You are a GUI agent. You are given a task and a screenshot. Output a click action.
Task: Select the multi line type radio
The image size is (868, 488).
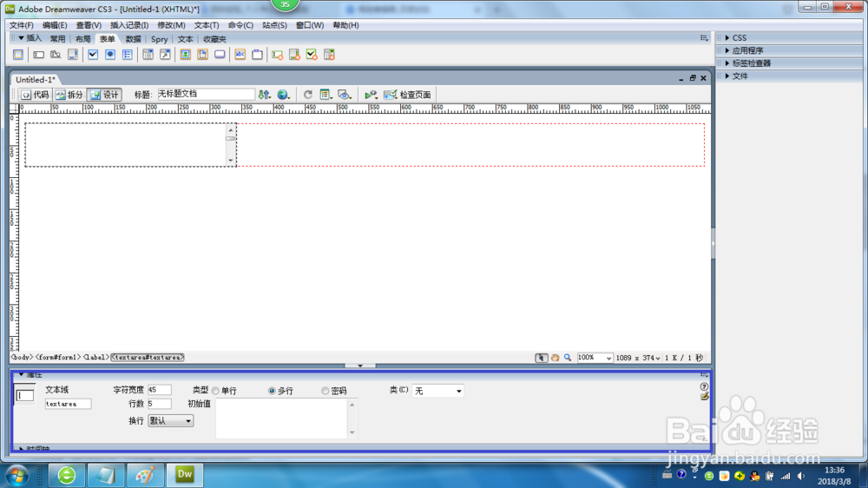272,391
